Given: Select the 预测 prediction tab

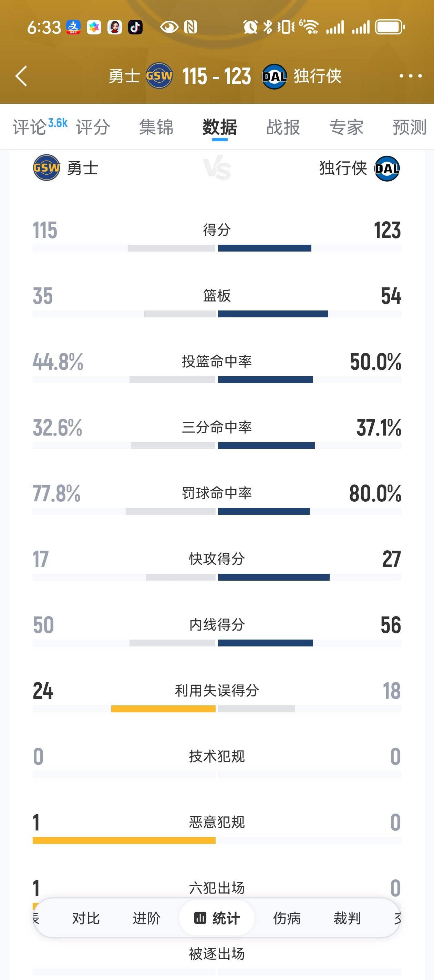Looking at the screenshot, I should point(409,127).
